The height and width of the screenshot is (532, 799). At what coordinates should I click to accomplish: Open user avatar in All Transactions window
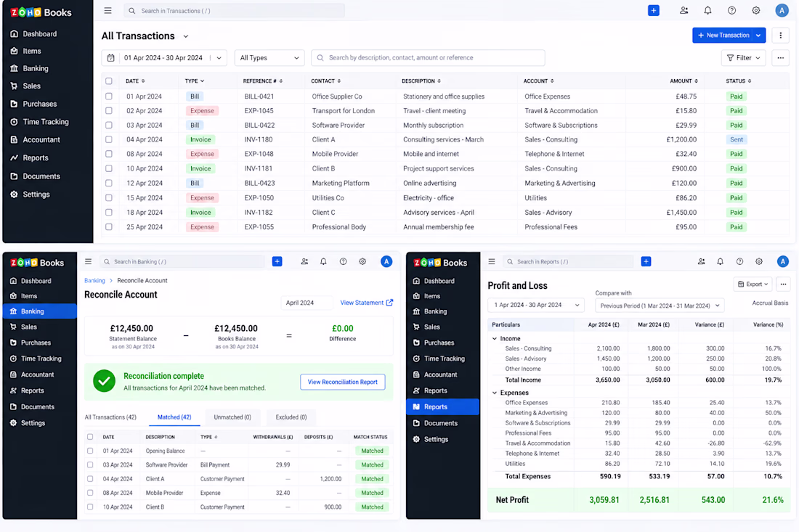pos(782,11)
